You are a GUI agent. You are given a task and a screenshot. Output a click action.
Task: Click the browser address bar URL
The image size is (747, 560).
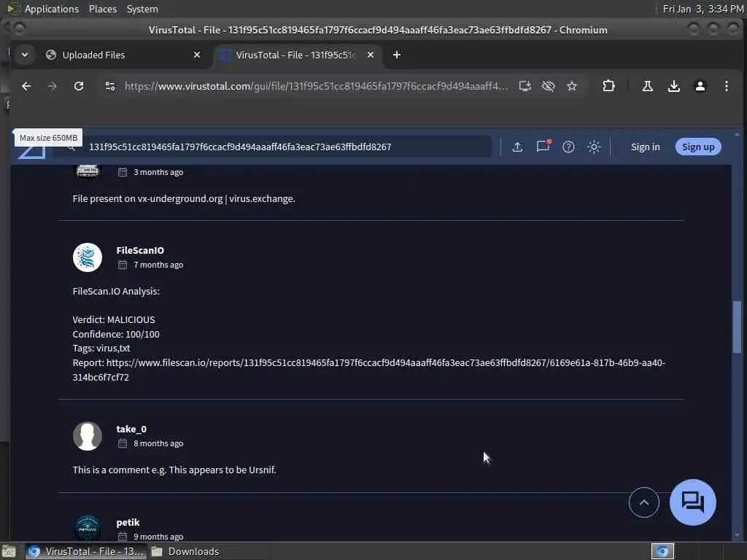[x=315, y=86]
